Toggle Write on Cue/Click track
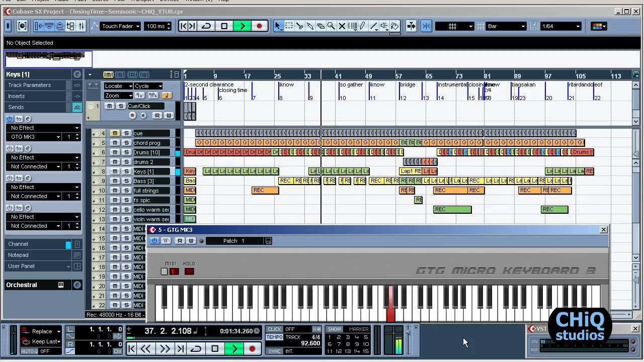The height and width of the screenshot is (362, 644). click(169, 116)
